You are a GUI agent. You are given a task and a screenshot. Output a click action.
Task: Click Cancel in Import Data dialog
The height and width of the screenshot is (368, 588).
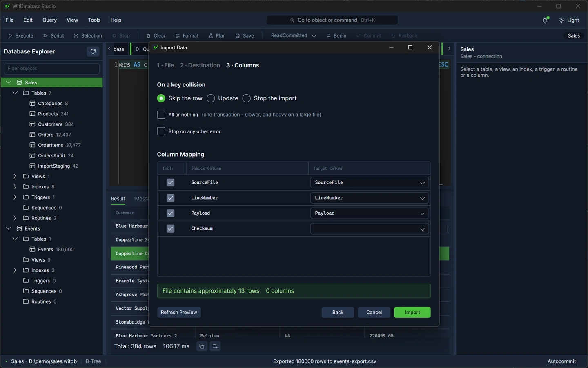[374, 312]
